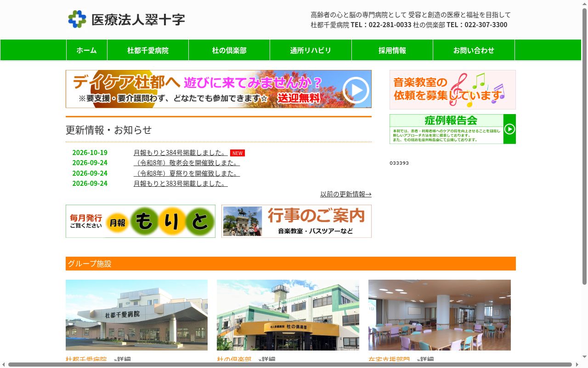Play the デイケア杜都 banner video button
Screen dimensions: 588x368
[x=356, y=90]
